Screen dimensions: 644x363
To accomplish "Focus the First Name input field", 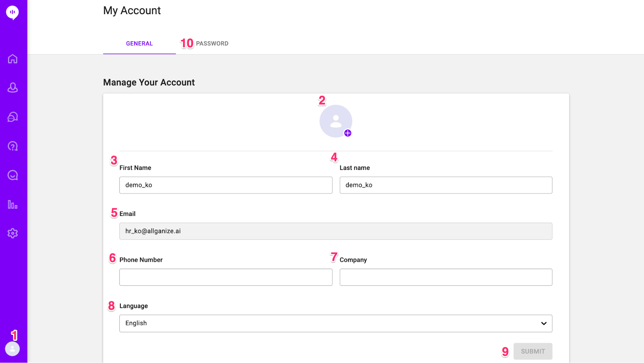I will [226, 185].
